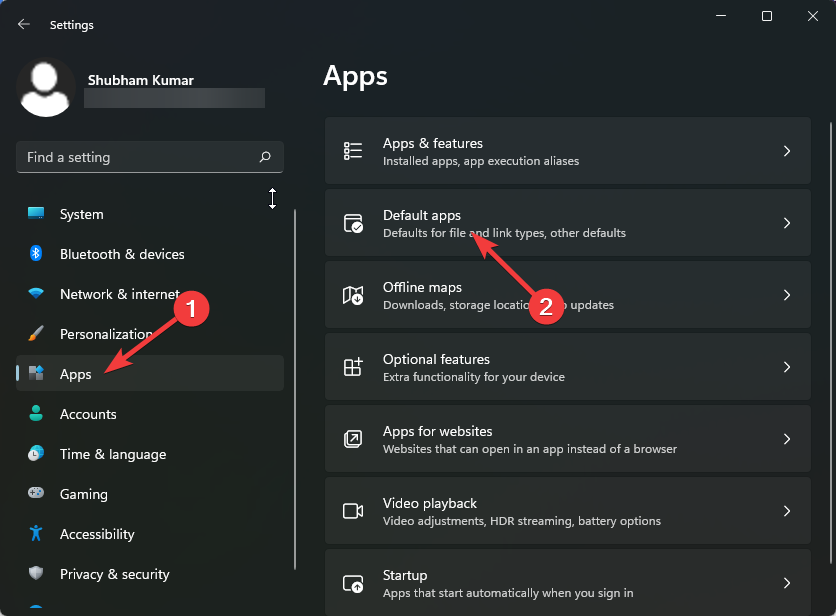The width and height of the screenshot is (836, 616).
Task: Click the Accounts person icon
Action: tap(36, 414)
